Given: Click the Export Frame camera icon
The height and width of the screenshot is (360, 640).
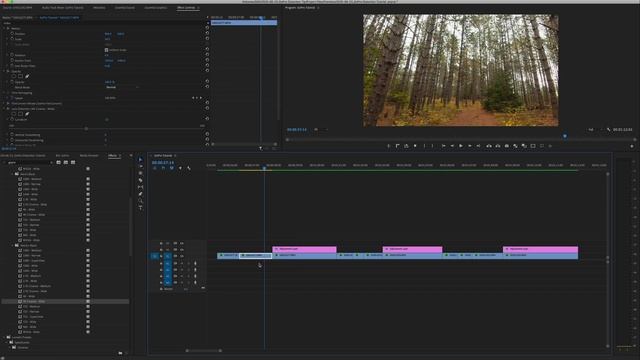Looking at the screenshot, I should 507,146.
